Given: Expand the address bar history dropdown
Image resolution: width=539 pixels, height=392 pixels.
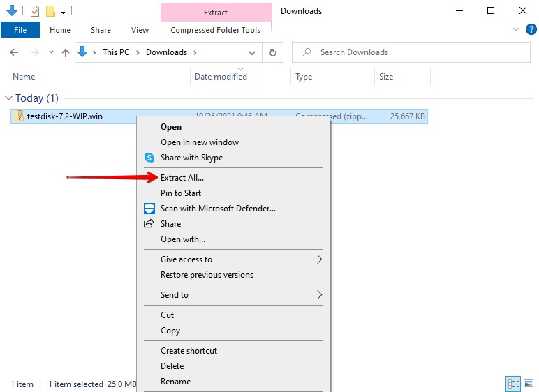Looking at the screenshot, I should click(252, 52).
